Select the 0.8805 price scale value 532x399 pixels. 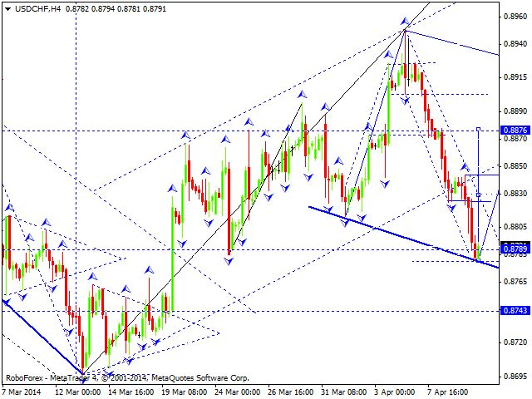(x=515, y=227)
